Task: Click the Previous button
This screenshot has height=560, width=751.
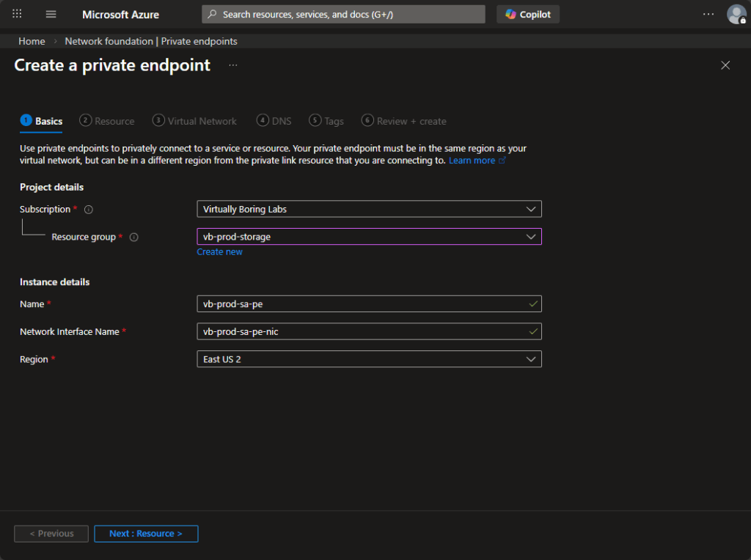Action: [x=51, y=534]
